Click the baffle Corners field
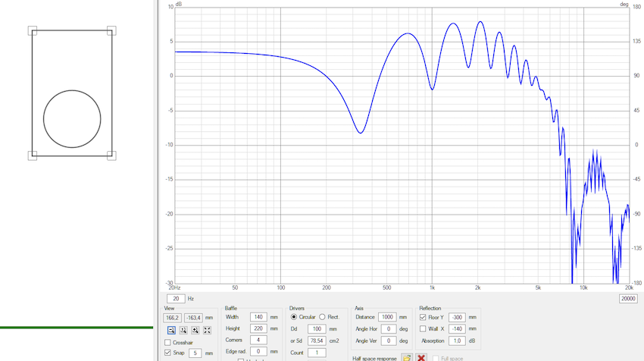 (258, 340)
